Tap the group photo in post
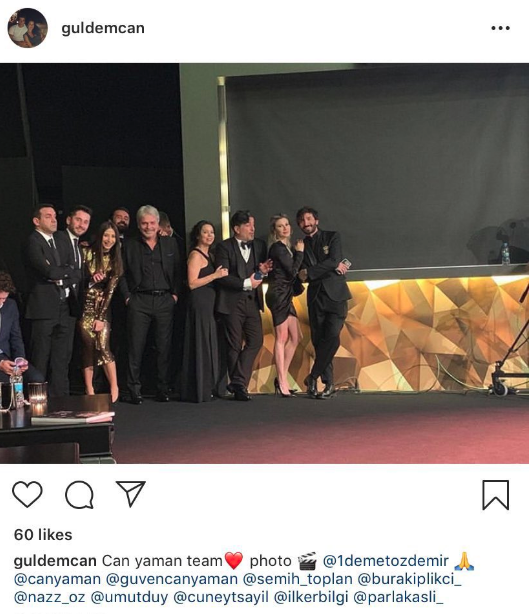529x614 pixels. (x=264, y=263)
